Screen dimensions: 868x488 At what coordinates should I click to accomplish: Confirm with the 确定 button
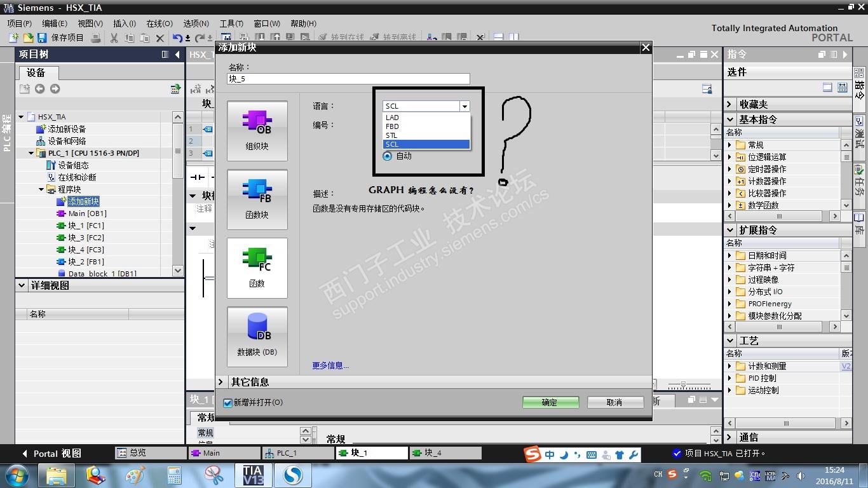550,402
